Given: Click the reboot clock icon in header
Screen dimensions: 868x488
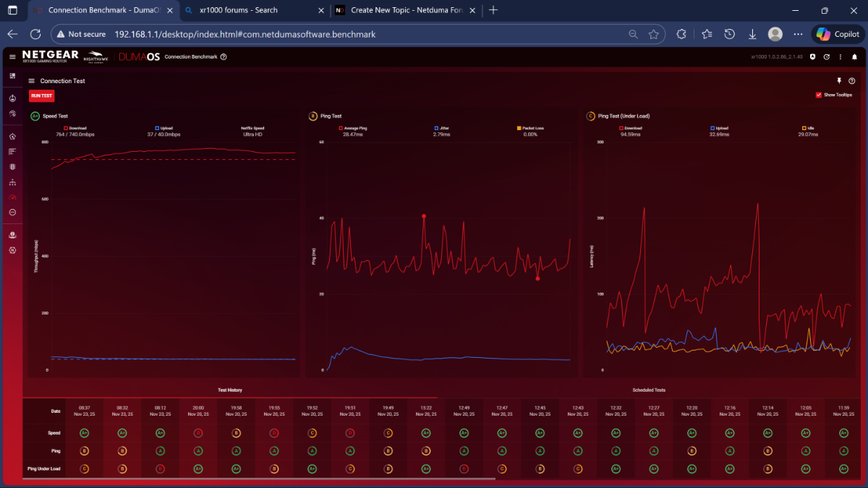Looking at the screenshot, I should click(x=826, y=56).
